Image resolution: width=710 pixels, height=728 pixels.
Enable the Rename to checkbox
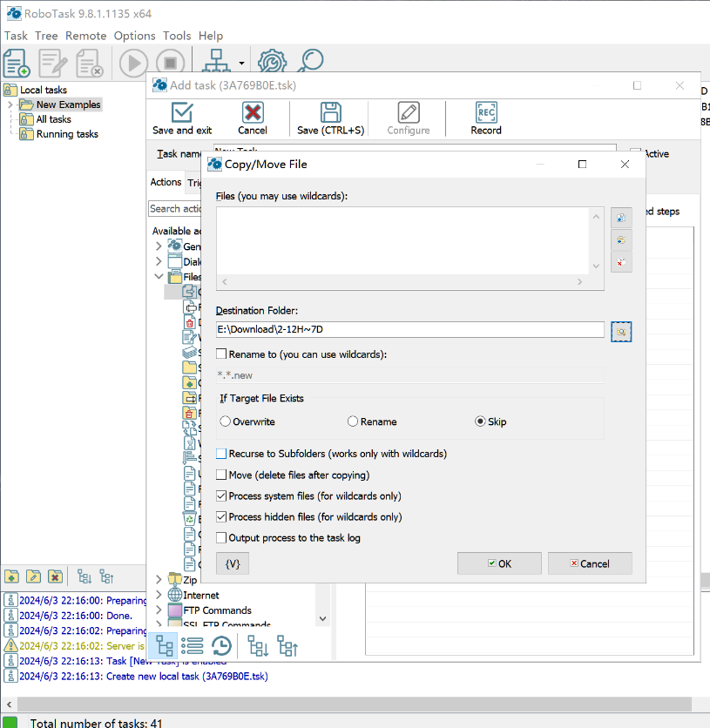(222, 354)
